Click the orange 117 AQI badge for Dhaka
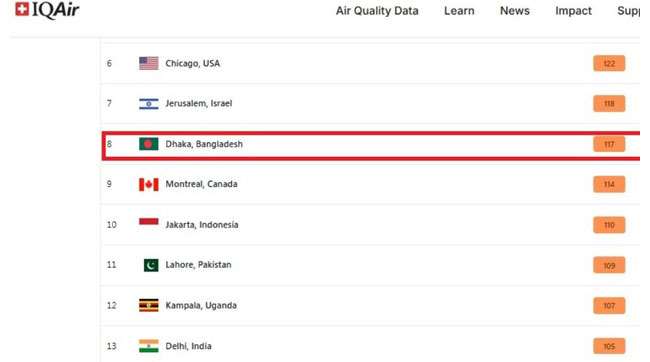The image size is (650, 362). [609, 144]
